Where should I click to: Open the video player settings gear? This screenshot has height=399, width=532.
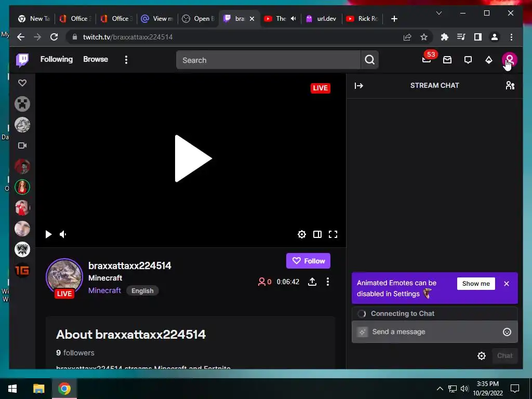302,234
